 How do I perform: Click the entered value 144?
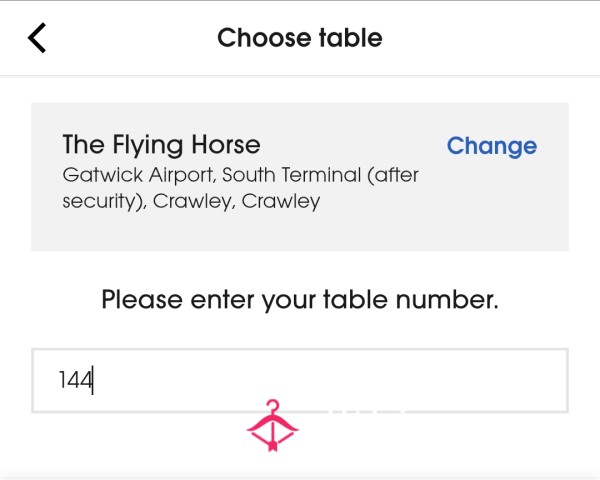click(75, 380)
